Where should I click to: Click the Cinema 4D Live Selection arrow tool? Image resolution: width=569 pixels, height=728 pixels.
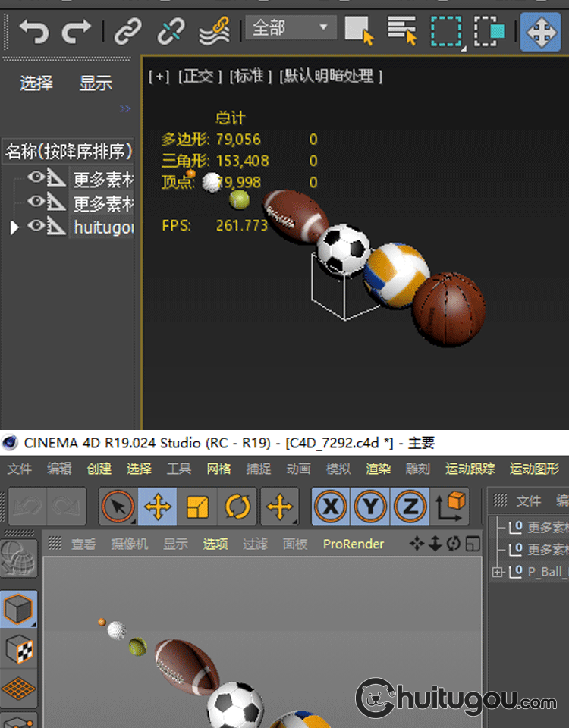[x=118, y=507]
